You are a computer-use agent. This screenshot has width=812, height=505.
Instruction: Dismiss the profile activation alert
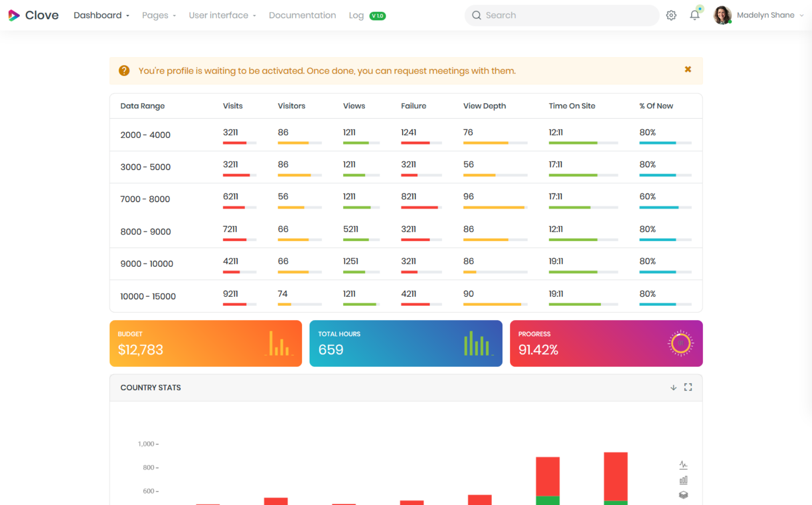[x=688, y=69]
